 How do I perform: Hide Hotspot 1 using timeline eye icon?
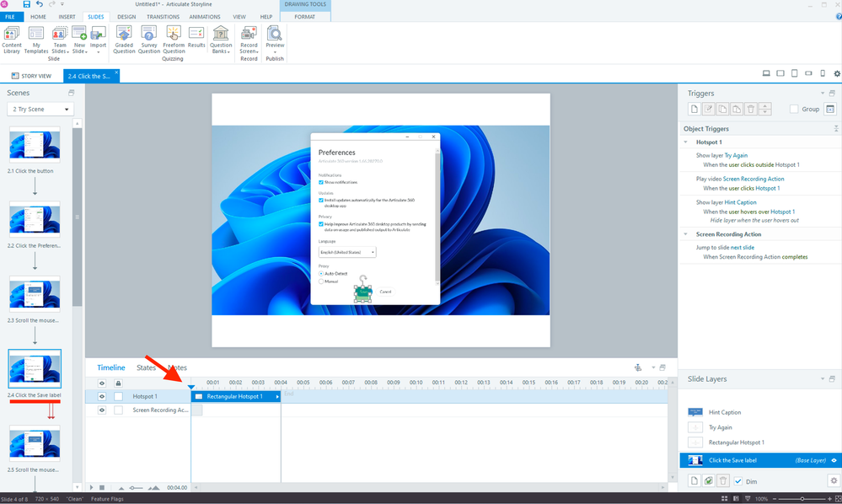click(103, 396)
